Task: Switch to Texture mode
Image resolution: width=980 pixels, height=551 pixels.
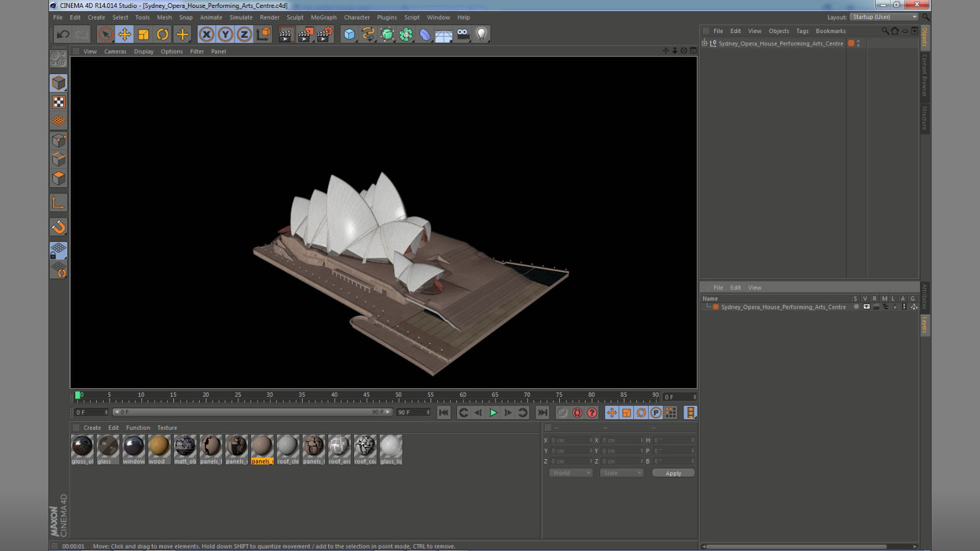Action: [x=59, y=102]
